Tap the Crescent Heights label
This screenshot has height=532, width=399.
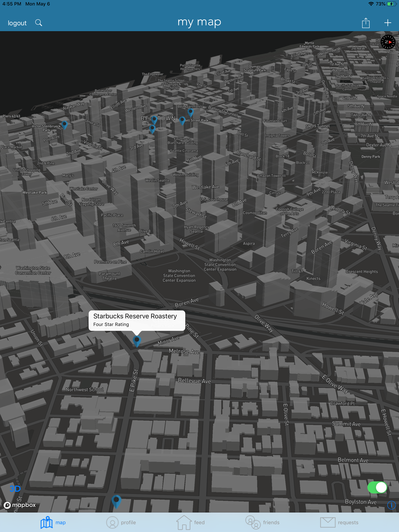(x=362, y=271)
